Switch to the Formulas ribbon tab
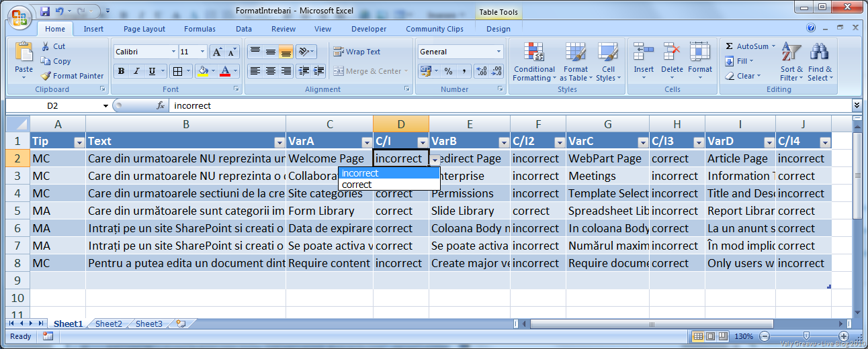868x349 pixels. click(x=200, y=29)
